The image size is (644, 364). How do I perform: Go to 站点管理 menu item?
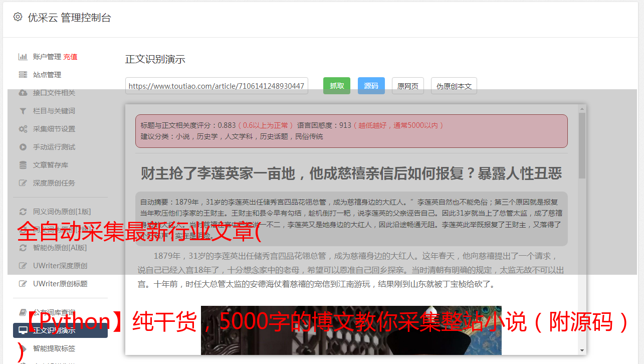coord(47,75)
